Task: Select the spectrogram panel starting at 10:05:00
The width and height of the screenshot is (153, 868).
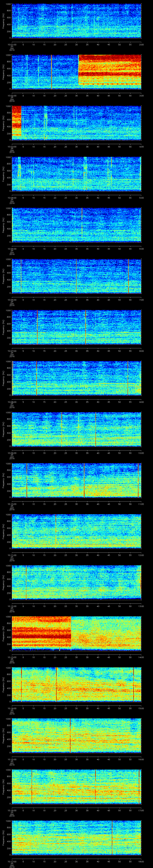Action: [77, 225]
